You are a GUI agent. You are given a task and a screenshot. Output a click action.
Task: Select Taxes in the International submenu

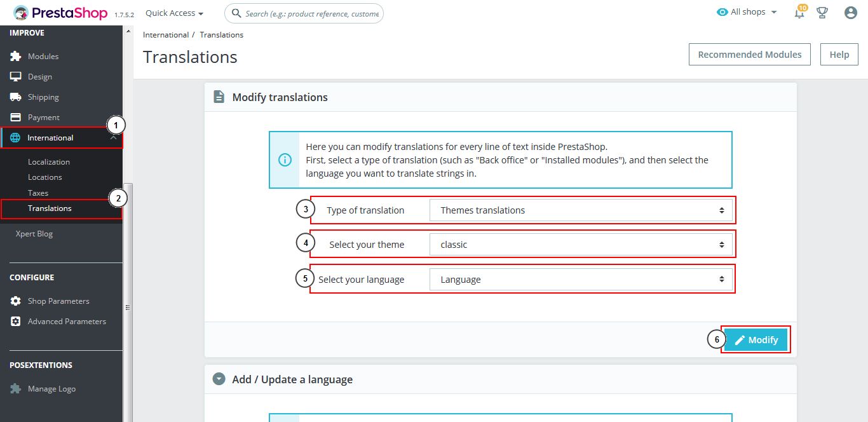click(x=38, y=193)
